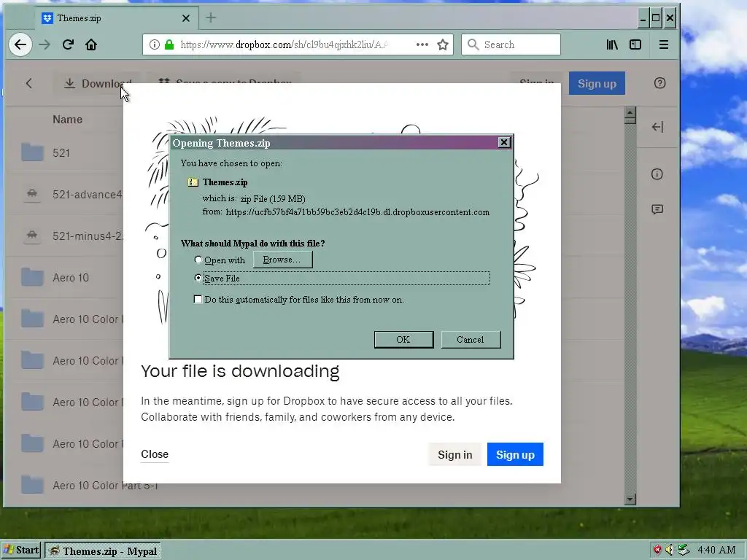Screen dimensions: 747x560
Task: Open the Dropbox file info icon
Action: tap(657, 174)
